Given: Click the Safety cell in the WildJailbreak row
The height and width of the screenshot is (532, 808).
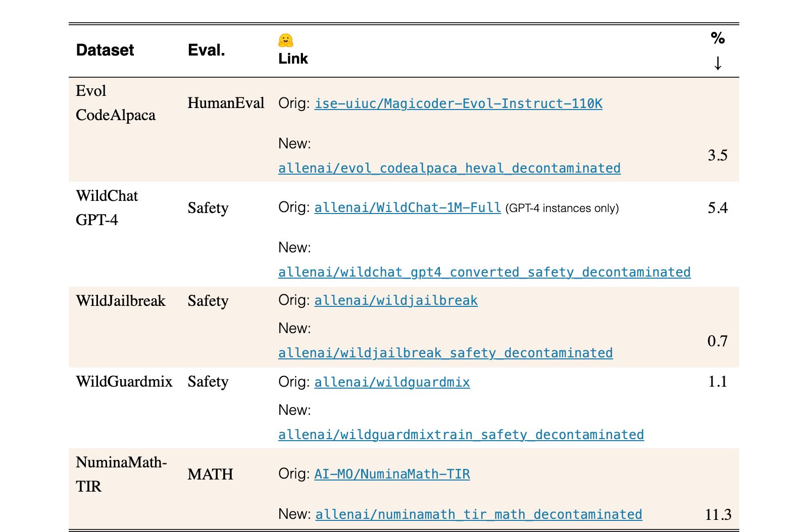Looking at the screenshot, I should click(208, 301).
